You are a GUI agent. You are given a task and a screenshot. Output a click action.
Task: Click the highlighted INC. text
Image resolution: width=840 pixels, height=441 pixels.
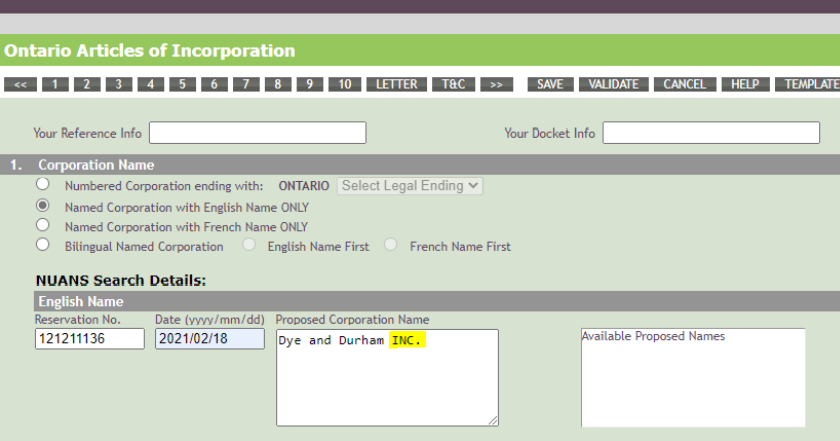[407, 340]
